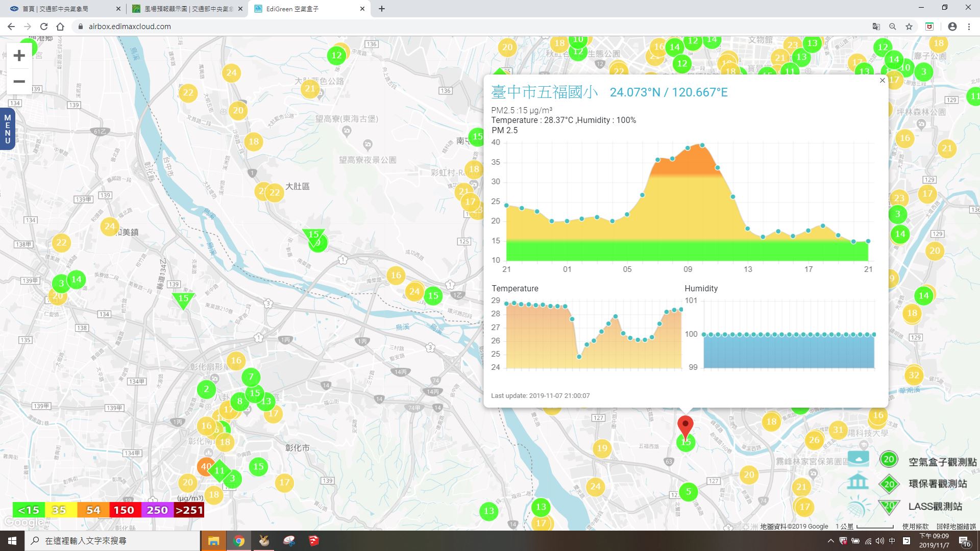Click the address bar URL field
The width and height of the screenshot is (980, 551).
470,27
